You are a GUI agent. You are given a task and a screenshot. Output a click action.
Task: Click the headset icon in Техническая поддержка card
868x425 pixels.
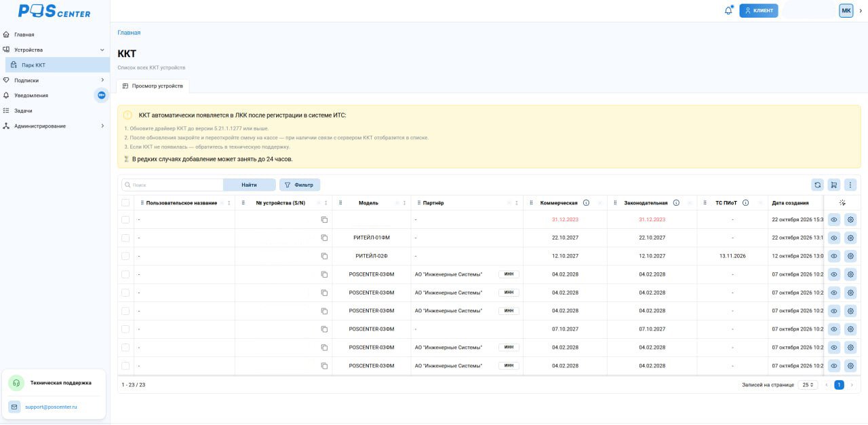pos(16,383)
